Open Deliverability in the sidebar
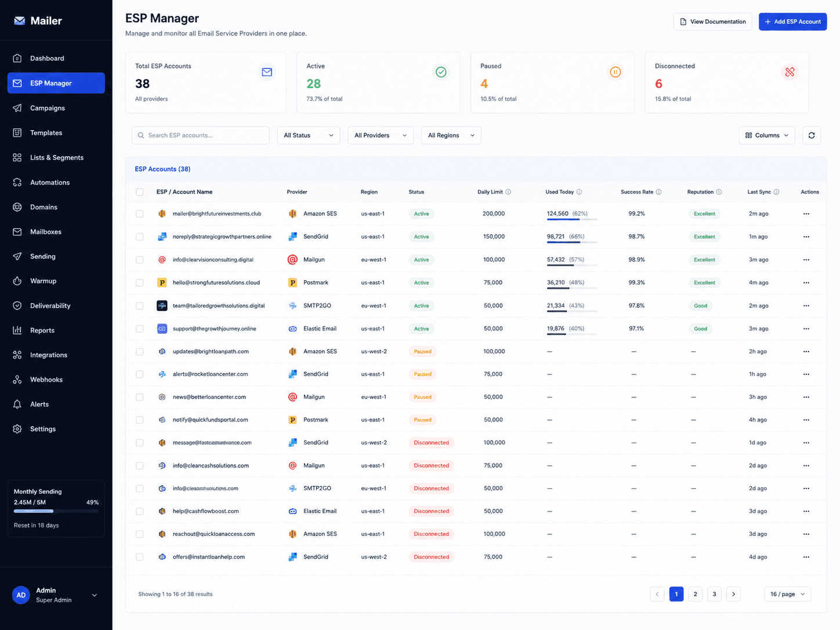840x630 pixels. pyautogui.click(x=56, y=306)
